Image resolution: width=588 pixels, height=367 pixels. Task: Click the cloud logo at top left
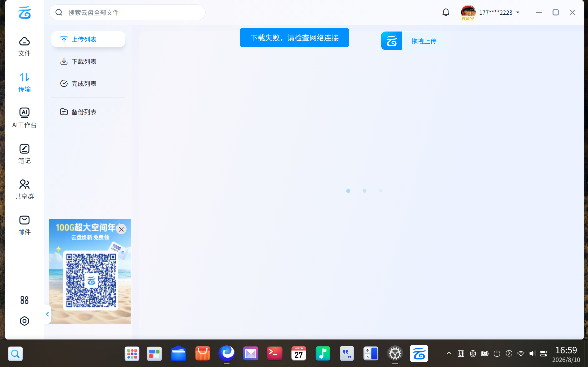tap(24, 12)
